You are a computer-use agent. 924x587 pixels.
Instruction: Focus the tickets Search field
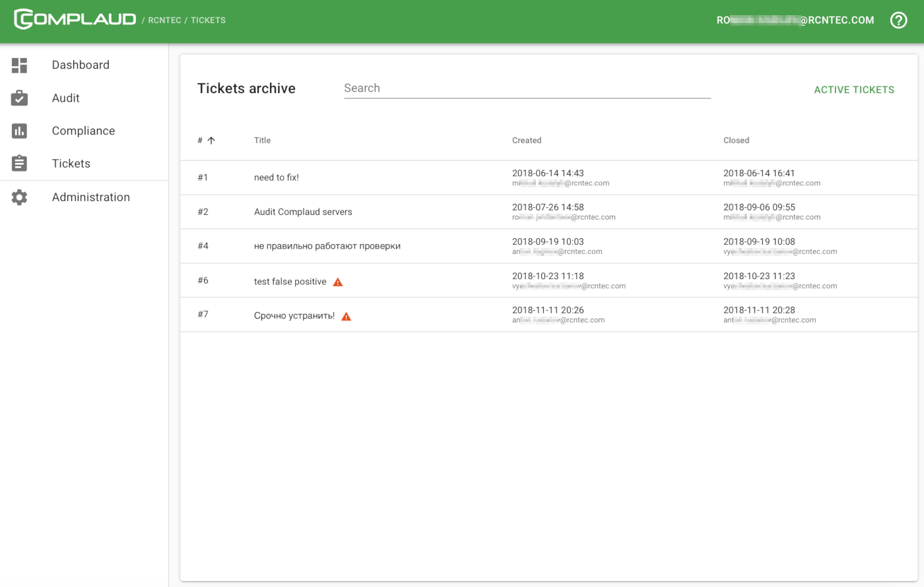point(527,88)
